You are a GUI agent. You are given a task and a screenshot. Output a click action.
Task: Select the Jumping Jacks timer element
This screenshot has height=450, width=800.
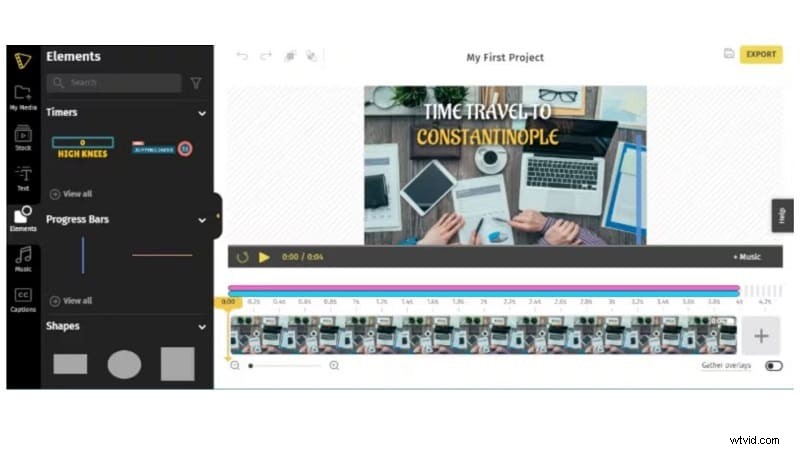162,148
